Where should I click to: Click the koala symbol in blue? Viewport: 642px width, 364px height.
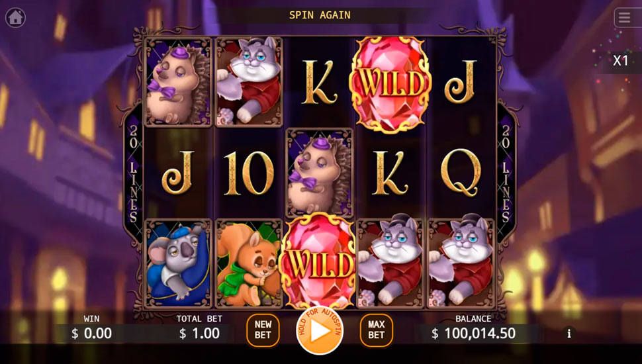pos(179,263)
